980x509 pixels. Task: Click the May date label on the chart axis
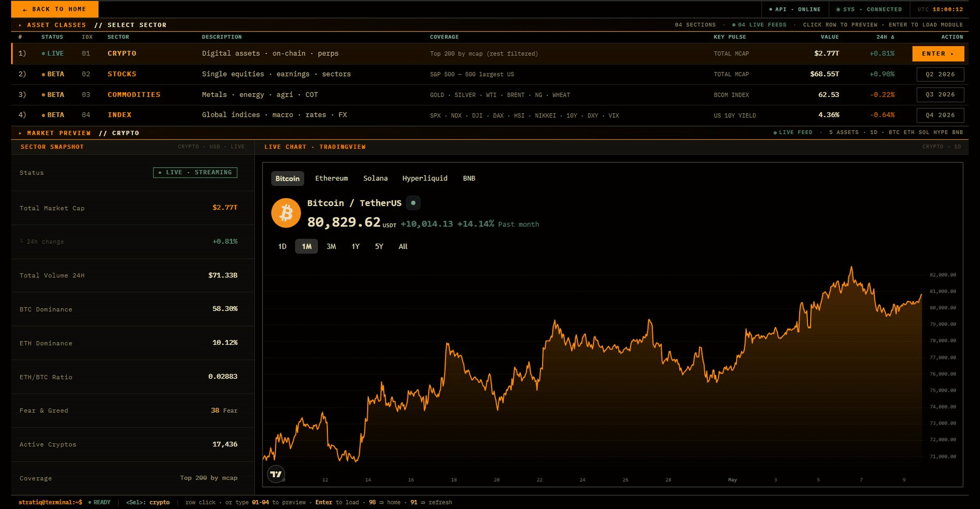click(x=732, y=480)
